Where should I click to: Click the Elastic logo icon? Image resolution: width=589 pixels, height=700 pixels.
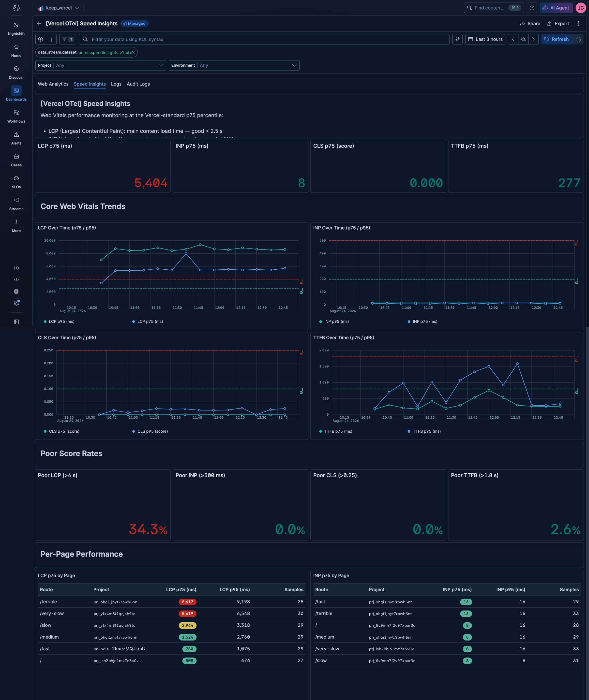point(16,8)
